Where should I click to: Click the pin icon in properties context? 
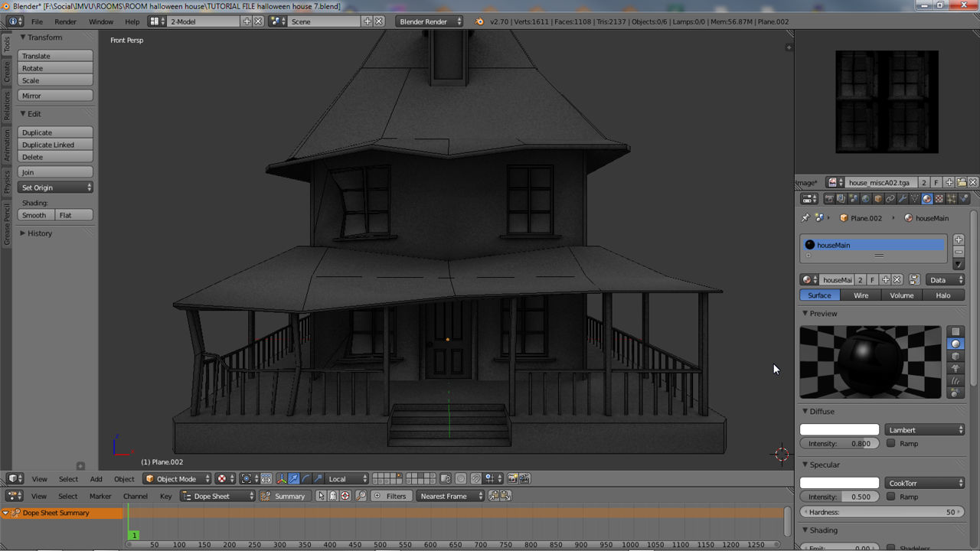pyautogui.click(x=805, y=218)
